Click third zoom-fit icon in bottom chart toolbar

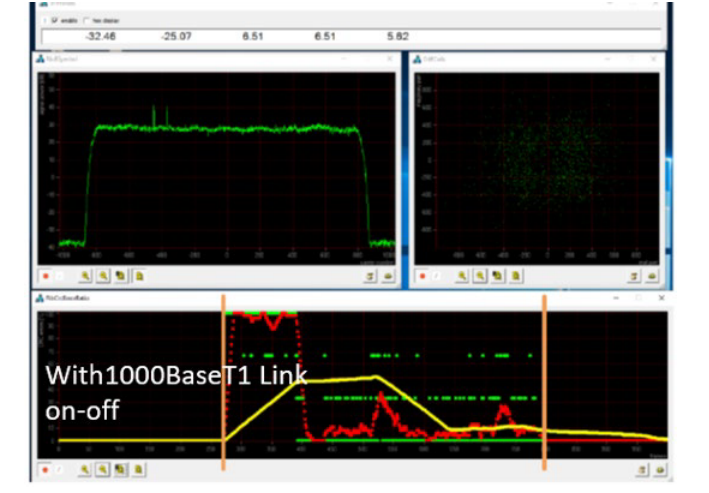[121, 468]
